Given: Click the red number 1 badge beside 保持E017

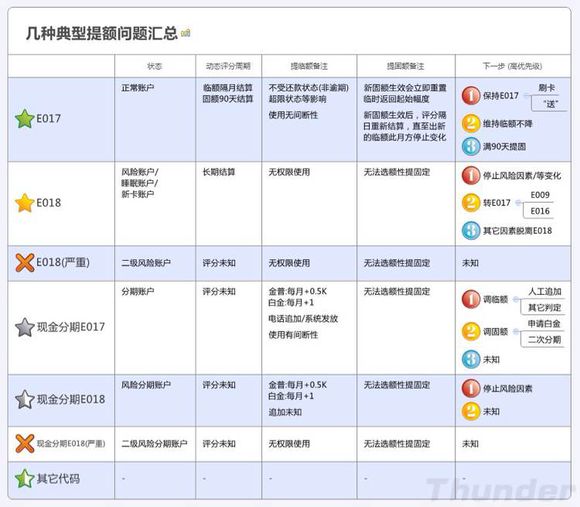Looking at the screenshot, I should click(471, 95).
